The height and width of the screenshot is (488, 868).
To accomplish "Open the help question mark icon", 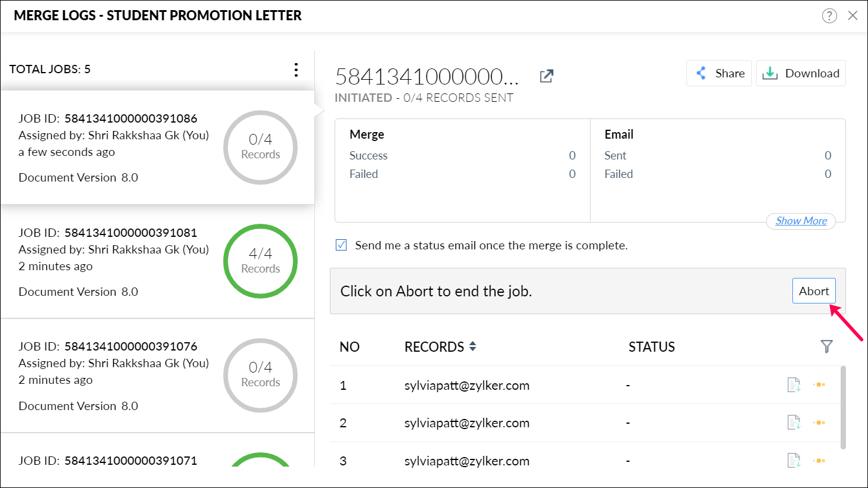I will coord(829,16).
